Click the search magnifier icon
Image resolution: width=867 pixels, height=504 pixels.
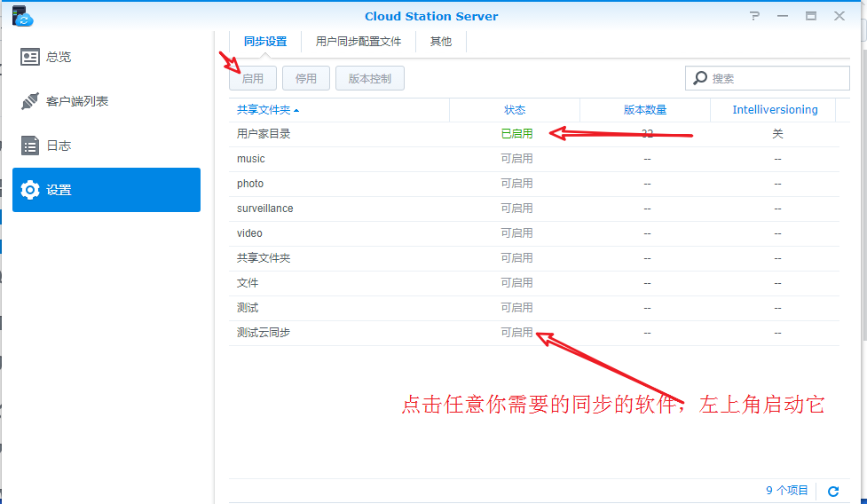700,78
